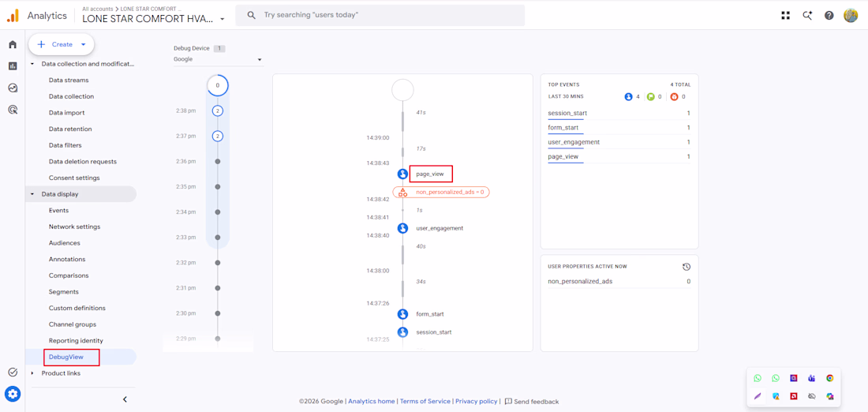This screenshot has height=412, width=868.
Task: Click the orange error events icon
Action: (x=674, y=96)
